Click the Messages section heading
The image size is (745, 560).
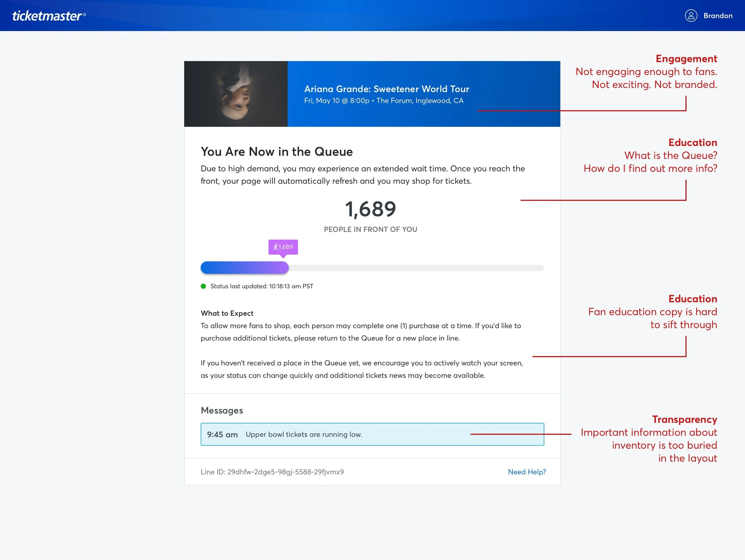tap(222, 410)
